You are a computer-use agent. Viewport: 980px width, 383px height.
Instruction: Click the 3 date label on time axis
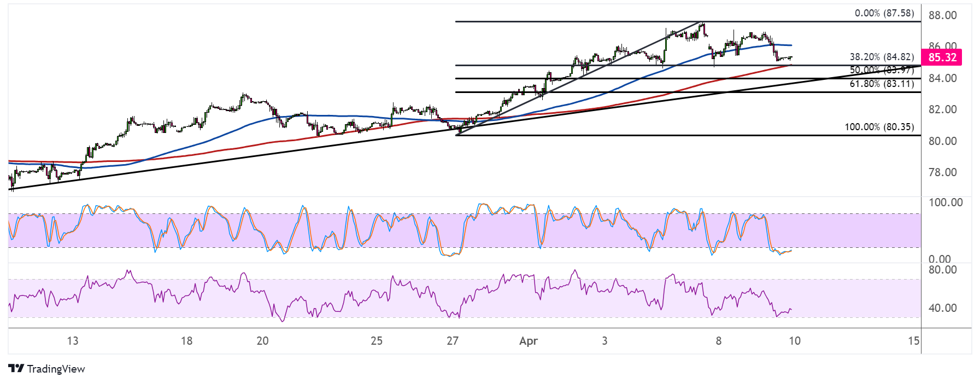605,341
